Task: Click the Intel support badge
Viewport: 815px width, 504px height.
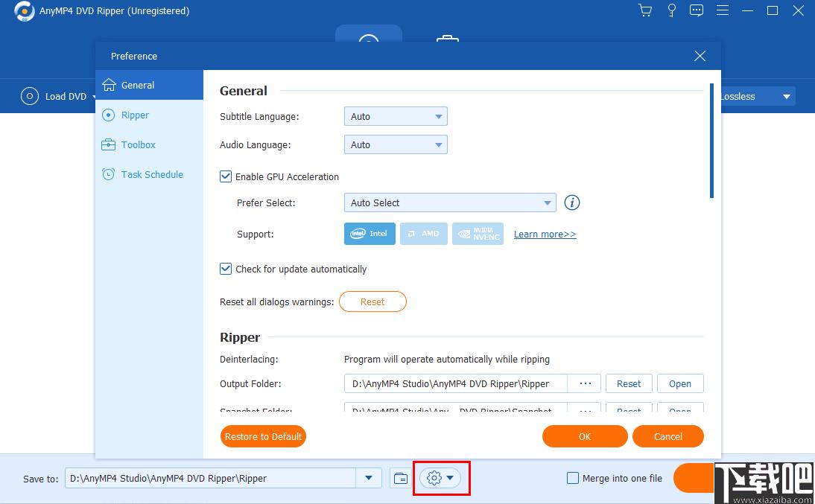Action: pos(370,234)
